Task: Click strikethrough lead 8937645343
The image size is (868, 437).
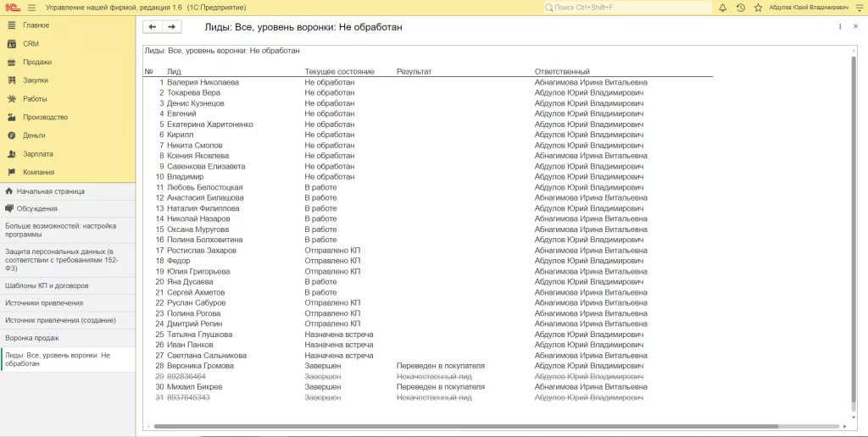Action: [188, 398]
